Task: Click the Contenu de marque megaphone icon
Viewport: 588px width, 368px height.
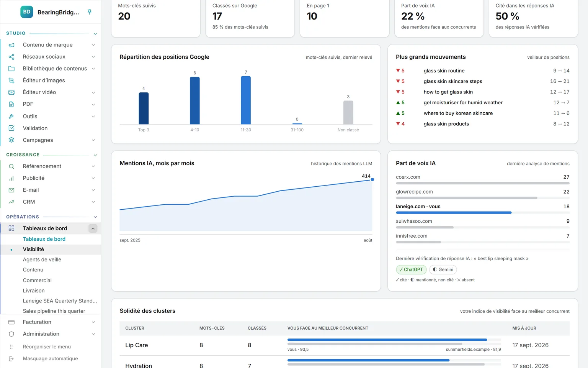Action: tap(11, 45)
